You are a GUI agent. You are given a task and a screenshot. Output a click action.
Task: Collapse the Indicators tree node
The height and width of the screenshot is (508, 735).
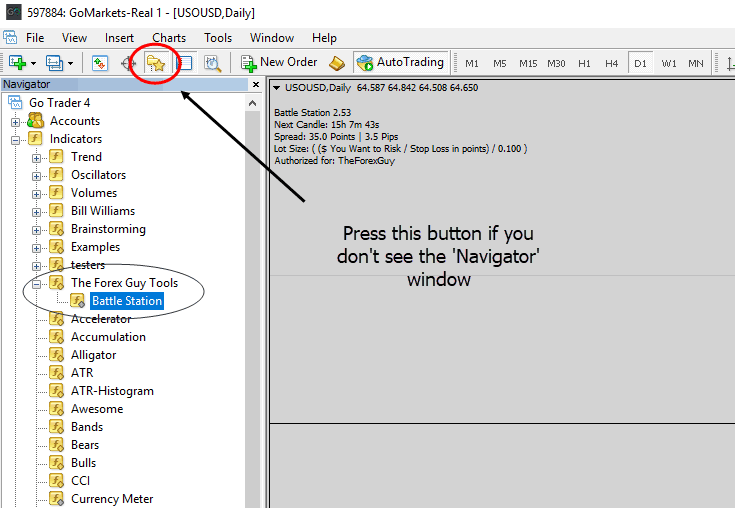pos(15,140)
